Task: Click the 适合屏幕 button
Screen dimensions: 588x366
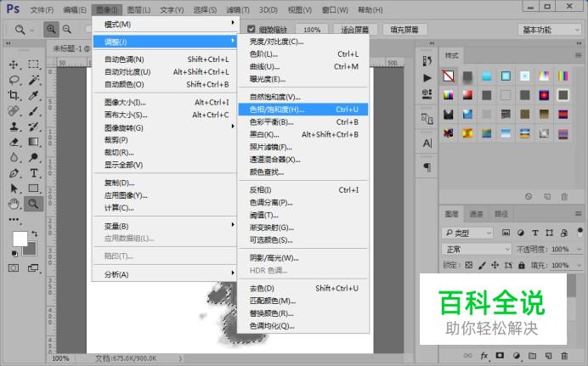Action: (x=354, y=30)
